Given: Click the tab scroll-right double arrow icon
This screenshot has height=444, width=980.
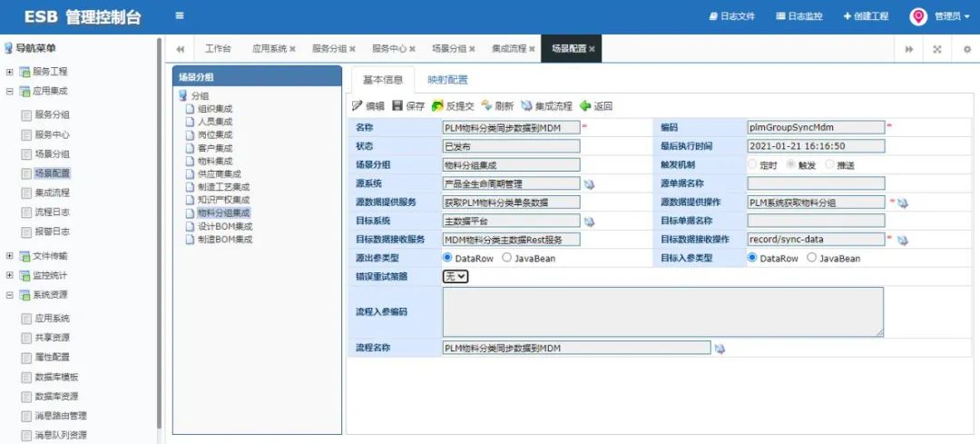Looking at the screenshot, I should [909, 49].
